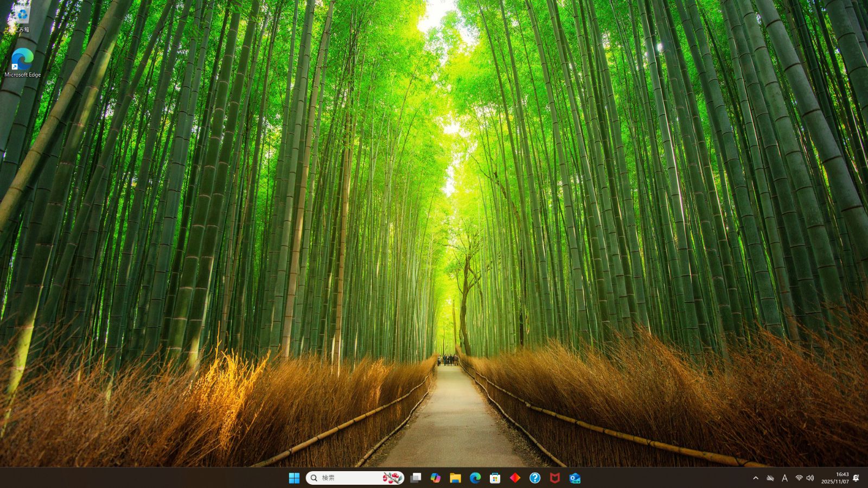This screenshot has width=868, height=488.
Task: Open network Wi-Fi quick settings
Action: pos(799,478)
